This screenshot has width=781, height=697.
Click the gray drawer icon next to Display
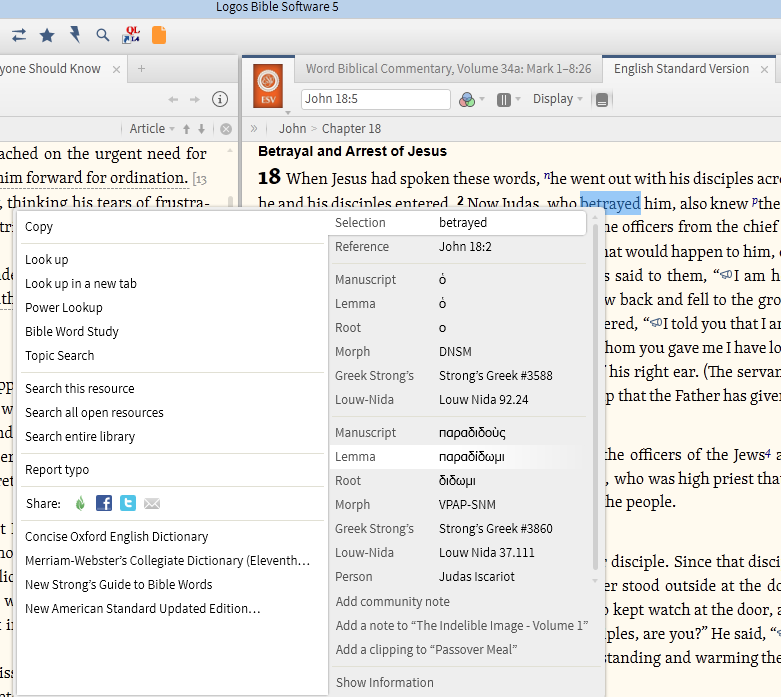pos(602,100)
